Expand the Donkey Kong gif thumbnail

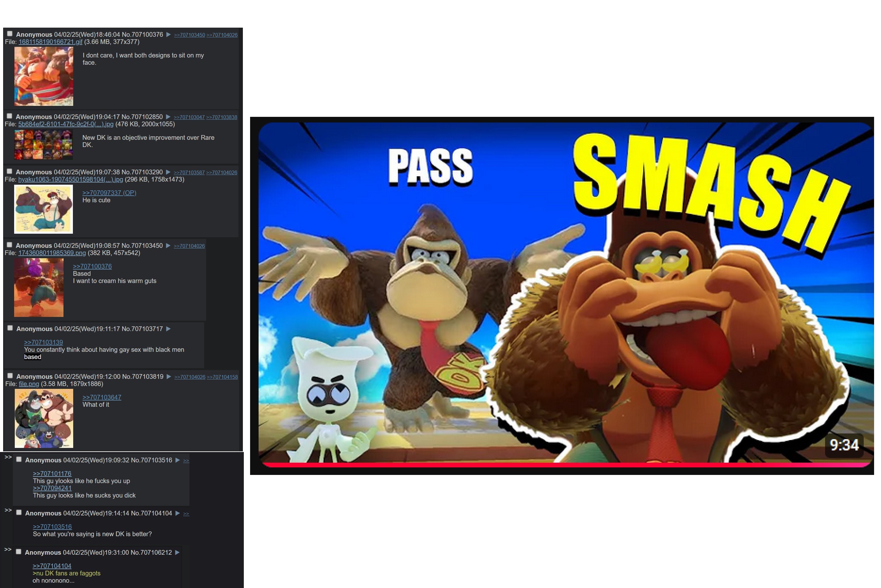click(44, 76)
